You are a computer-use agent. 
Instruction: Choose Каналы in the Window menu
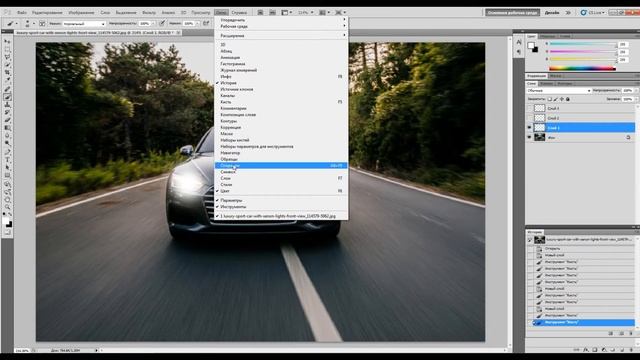281,96
